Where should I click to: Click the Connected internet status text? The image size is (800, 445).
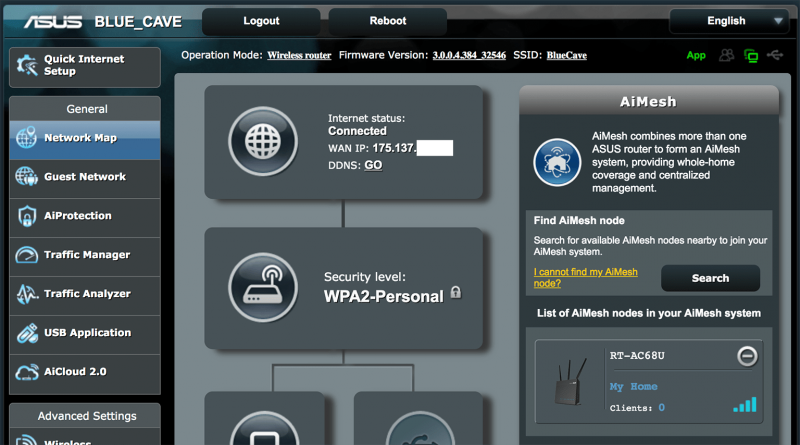(x=357, y=131)
